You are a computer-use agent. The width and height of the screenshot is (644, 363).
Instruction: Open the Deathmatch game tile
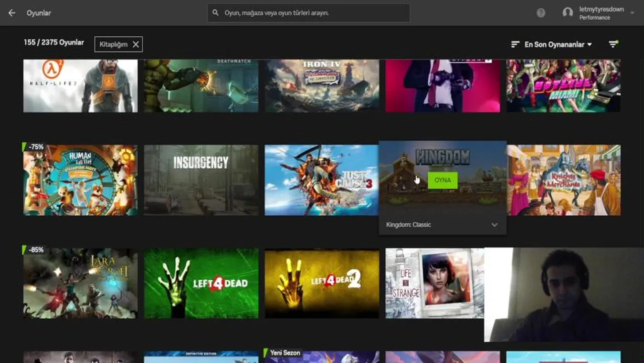(201, 86)
